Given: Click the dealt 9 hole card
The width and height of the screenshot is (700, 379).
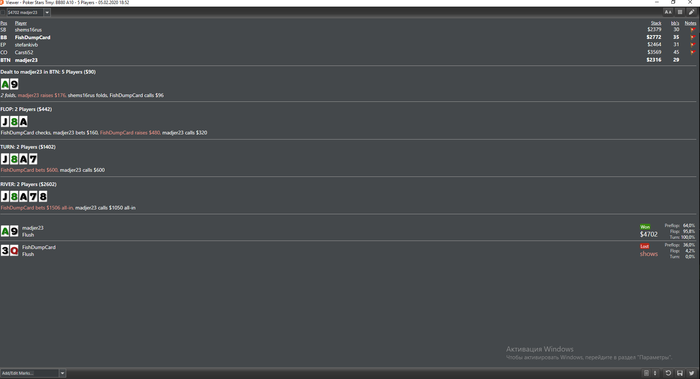Looking at the screenshot, I should (14, 84).
